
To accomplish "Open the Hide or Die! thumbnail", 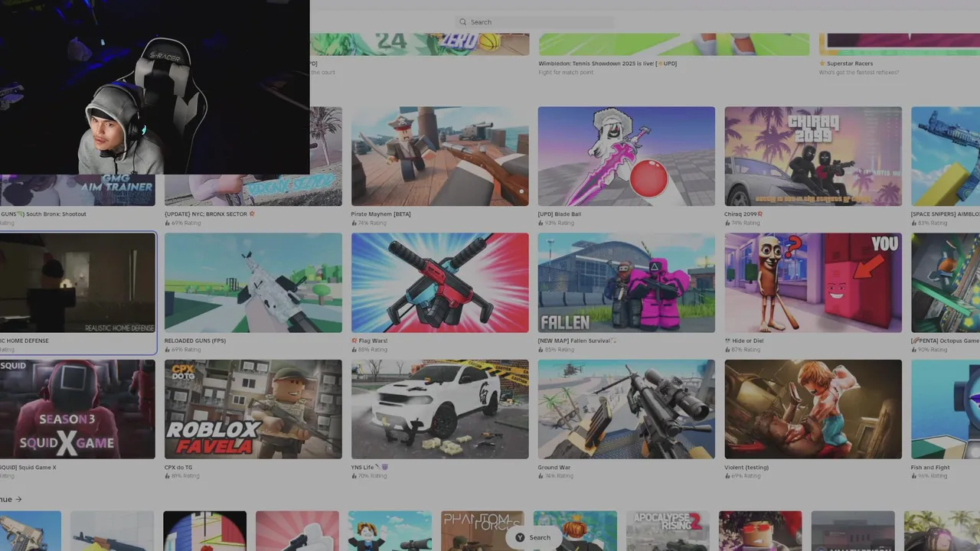I will (x=813, y=282).
